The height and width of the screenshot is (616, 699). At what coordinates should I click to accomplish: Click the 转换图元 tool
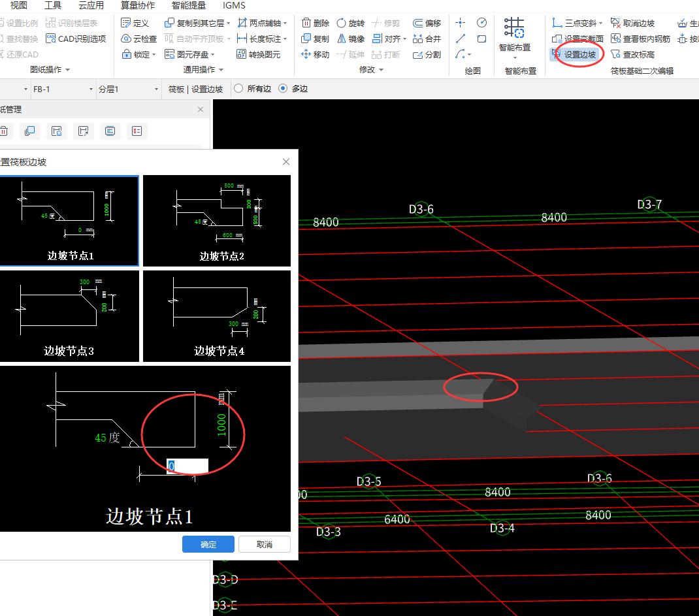coord(259,54)
